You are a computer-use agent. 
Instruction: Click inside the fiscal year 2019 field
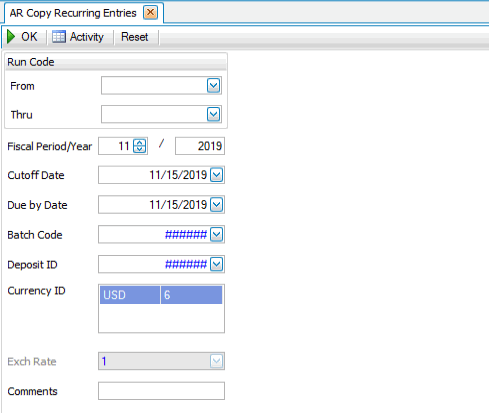[x=200, y=146]
